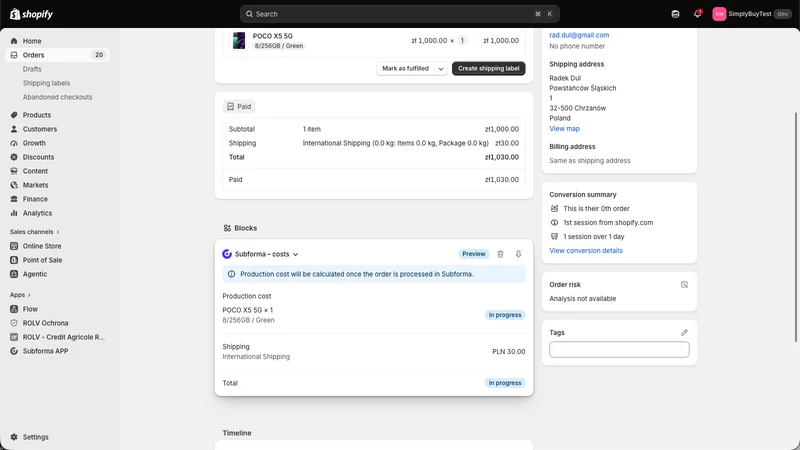Click the Growth icon
This screenshot has width=800, height=450.
point(14,143)
